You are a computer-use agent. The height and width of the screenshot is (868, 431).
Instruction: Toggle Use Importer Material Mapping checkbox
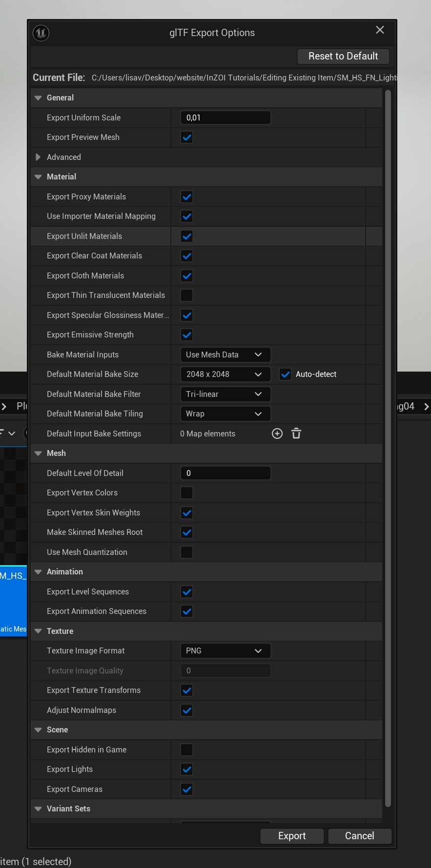coord(187,217)
